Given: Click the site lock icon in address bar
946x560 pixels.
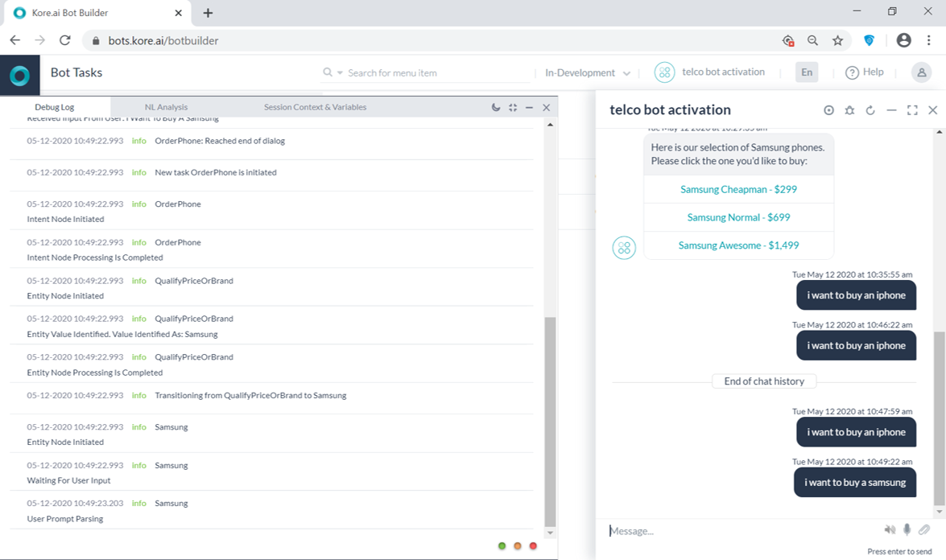Looking at the screenshot, I should [95, 41].
